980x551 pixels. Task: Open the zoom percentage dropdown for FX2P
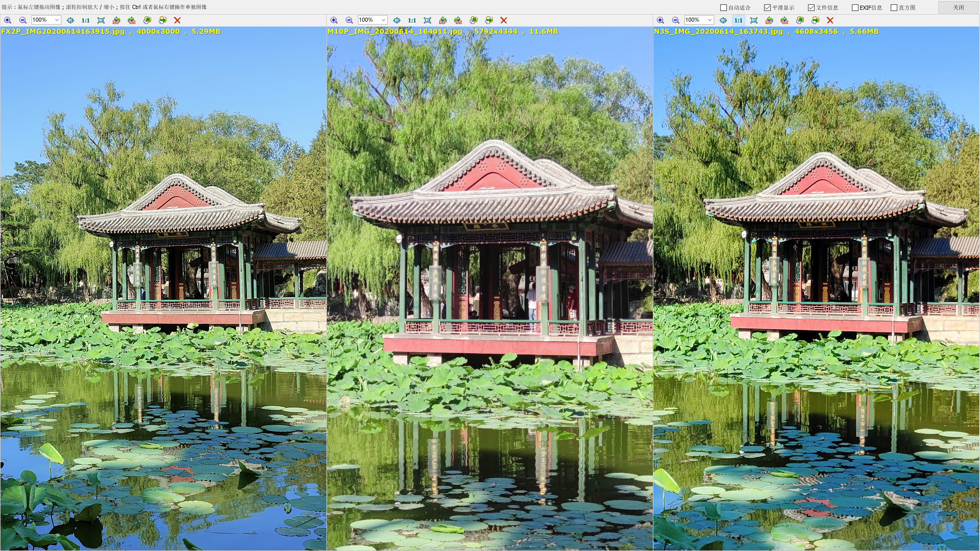tap(57, 20)
